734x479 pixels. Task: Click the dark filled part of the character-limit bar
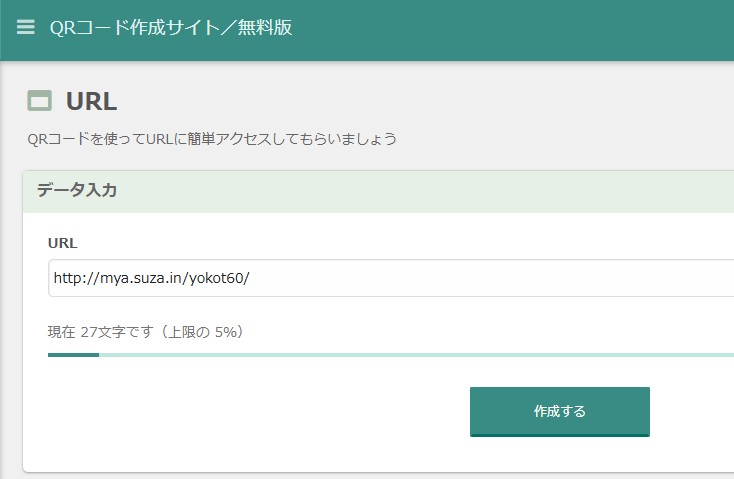(73, 354)
